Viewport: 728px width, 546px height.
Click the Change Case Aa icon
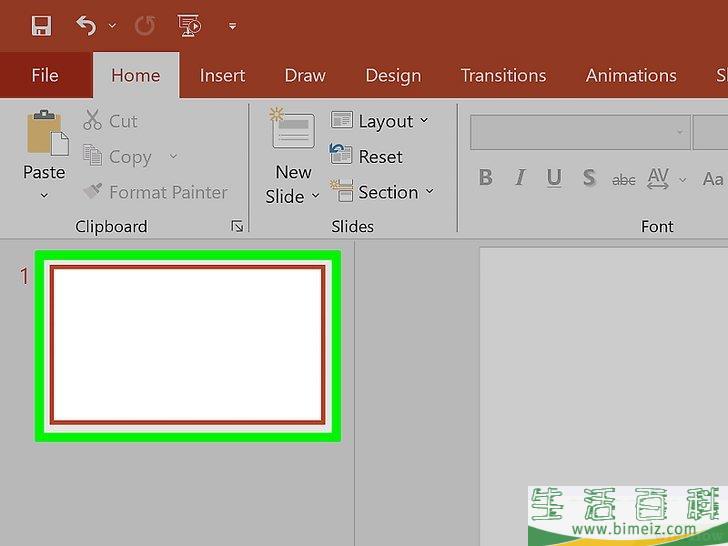[x=713, y=179]
